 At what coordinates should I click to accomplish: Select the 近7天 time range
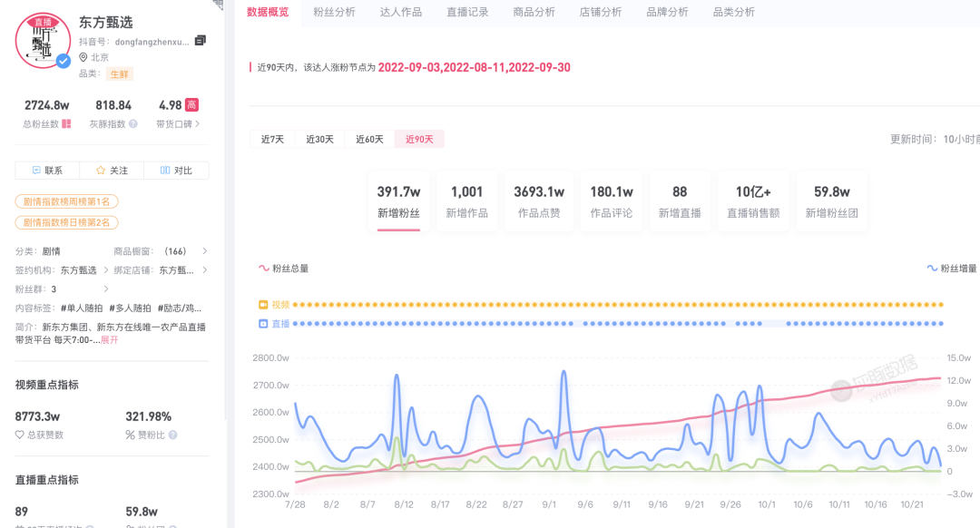click(272, 140)
